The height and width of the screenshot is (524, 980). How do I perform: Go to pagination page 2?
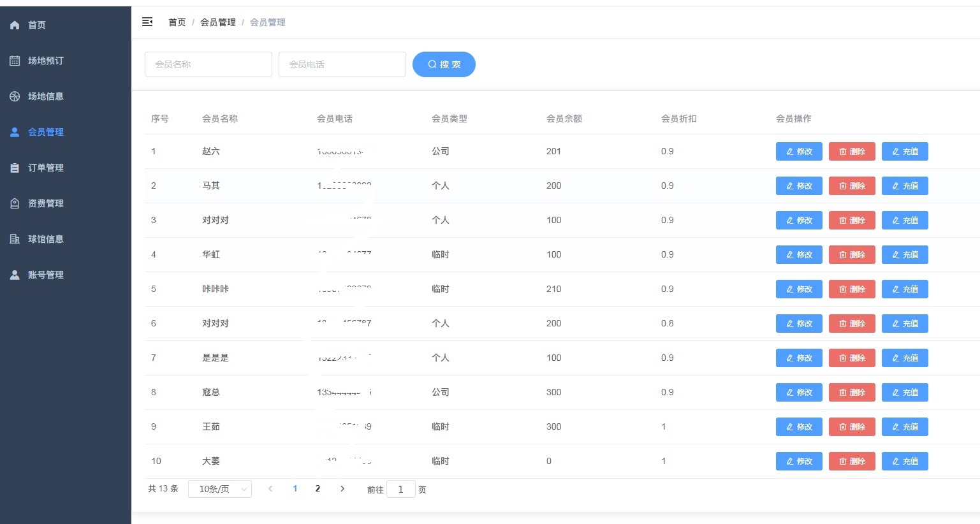click(x=318, y=489)
